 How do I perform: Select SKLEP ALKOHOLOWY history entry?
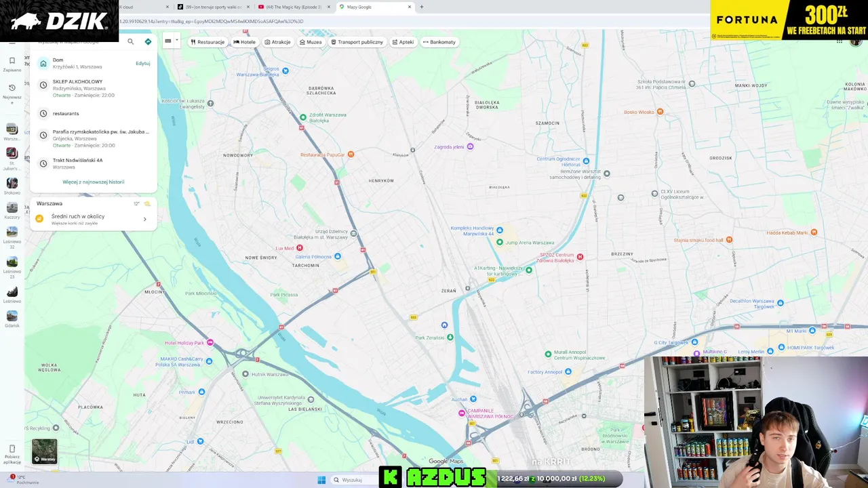pyautogui.click(x=94, y=88)
